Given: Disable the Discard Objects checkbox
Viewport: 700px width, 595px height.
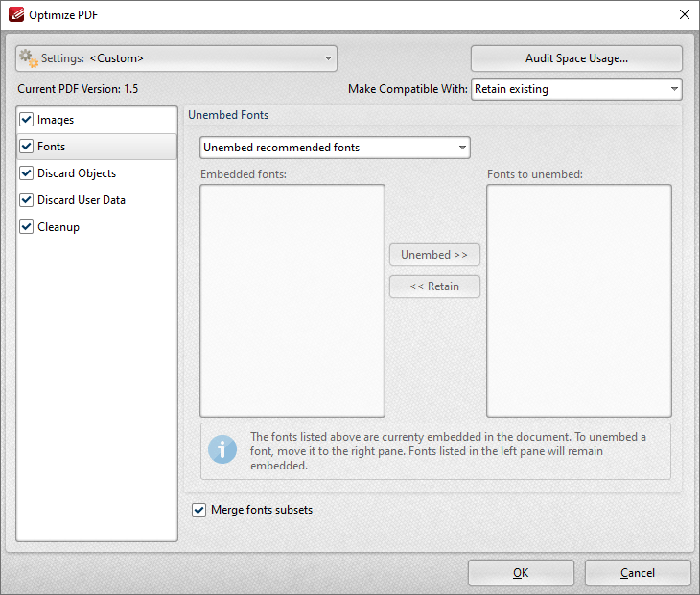Looking at the screenshot, I should [27, 173].
